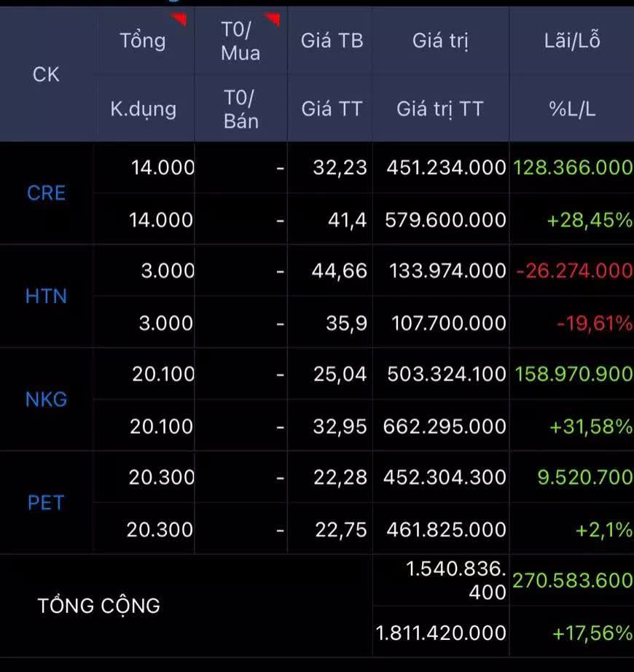This screenshot has width=634, height=672.
Task: Open HTN stock ticker
Action: coord(46,297)
